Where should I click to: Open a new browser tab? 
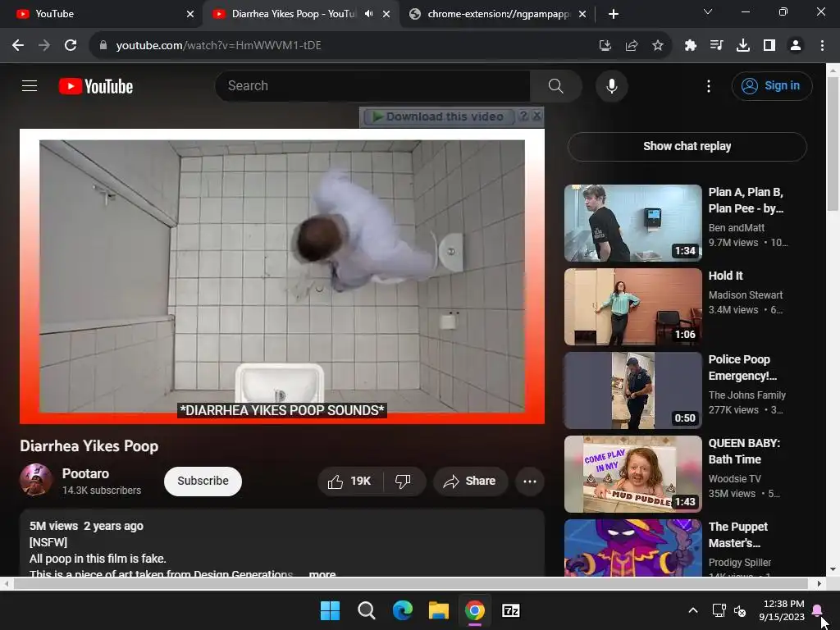[614, 14]
